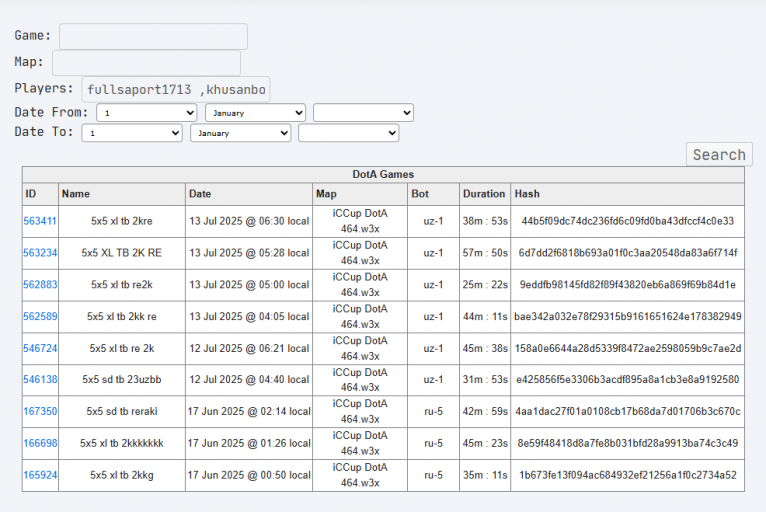Select game name '5x5 sd tb reraki'
Screen dimensions: 766x512
(x=122, y=411)
